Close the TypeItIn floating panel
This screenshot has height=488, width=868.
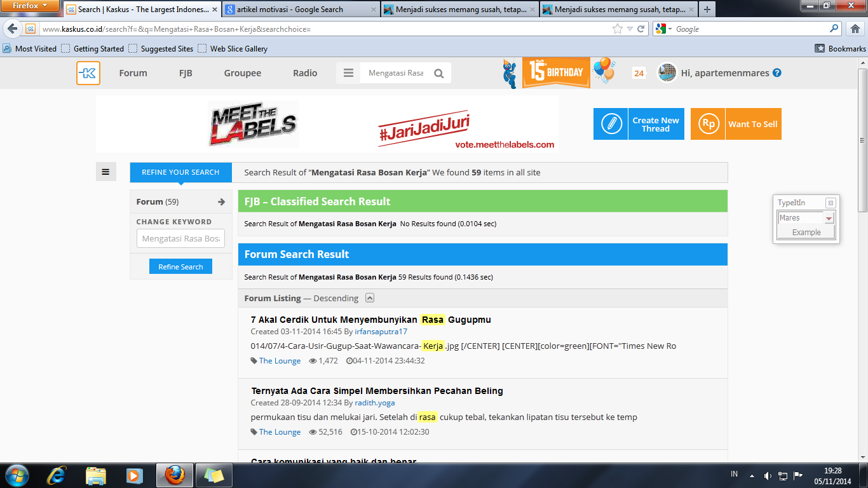(x=830, y=203)
